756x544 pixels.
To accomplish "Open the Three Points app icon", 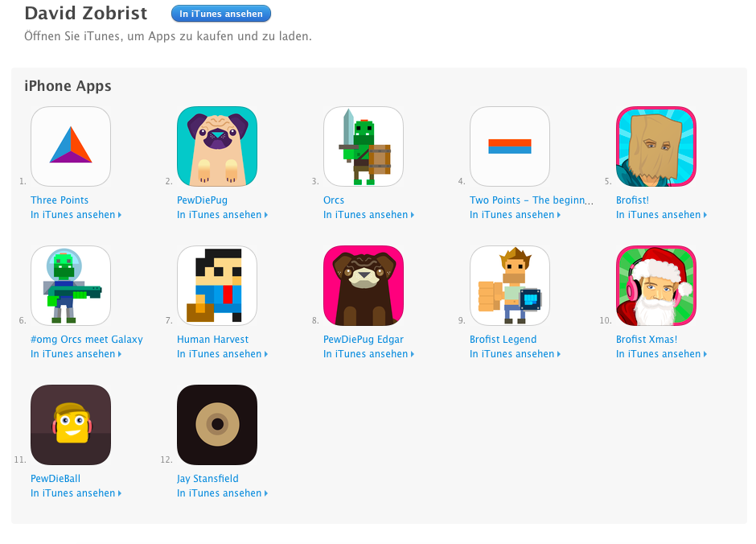I will 71,146.
